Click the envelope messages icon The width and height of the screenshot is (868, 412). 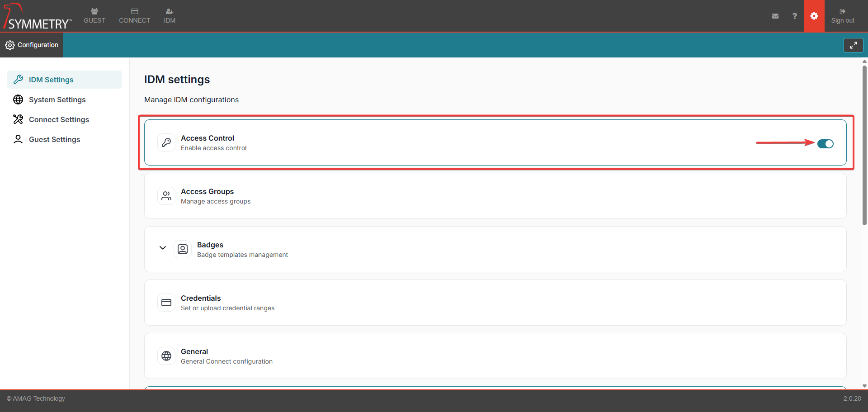pos(775,16)
